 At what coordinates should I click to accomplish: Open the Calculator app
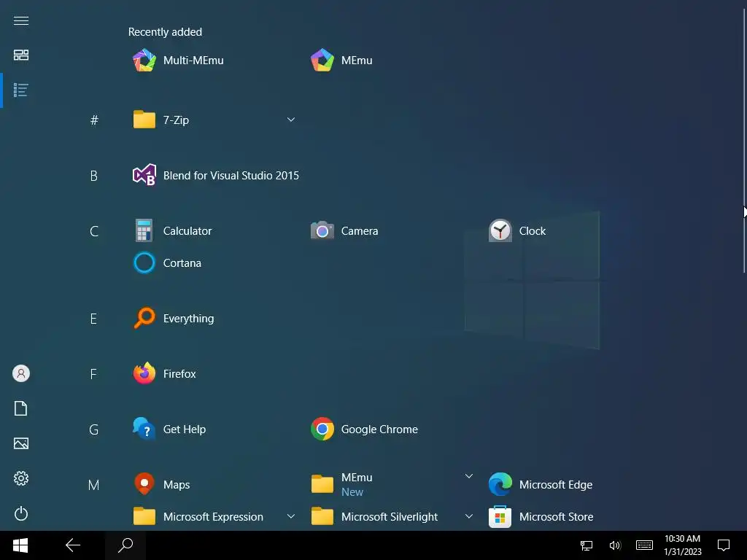click(x=172, y=231)
